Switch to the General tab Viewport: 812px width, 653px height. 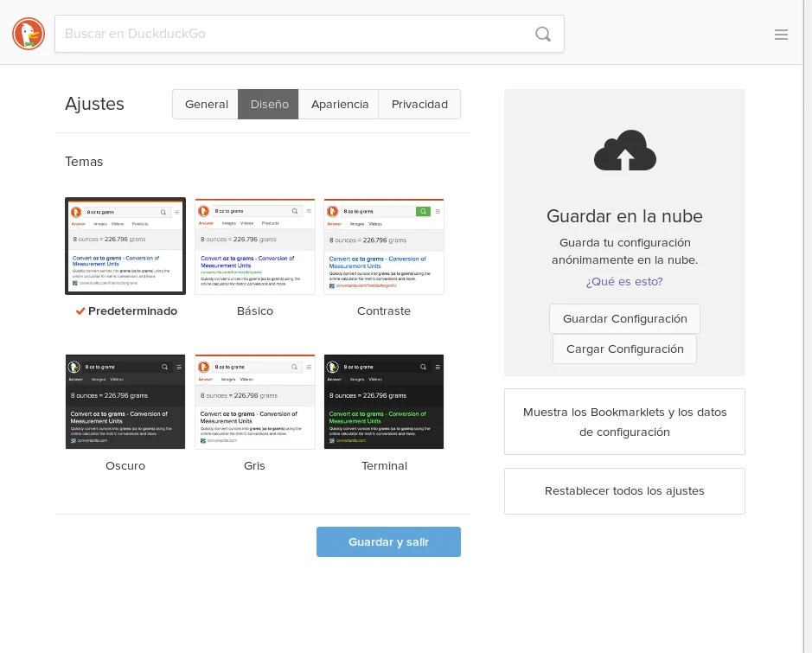tap(206, 105)
